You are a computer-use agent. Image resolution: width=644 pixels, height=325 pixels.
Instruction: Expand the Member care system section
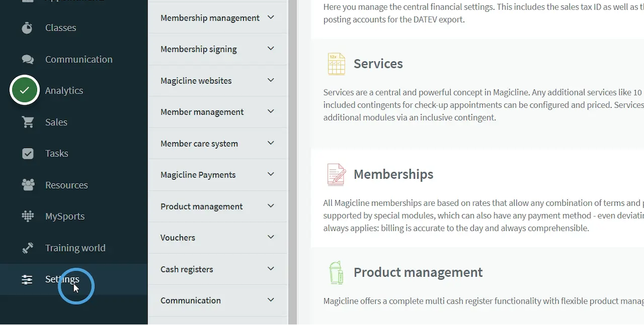click(x=271, y=143)
